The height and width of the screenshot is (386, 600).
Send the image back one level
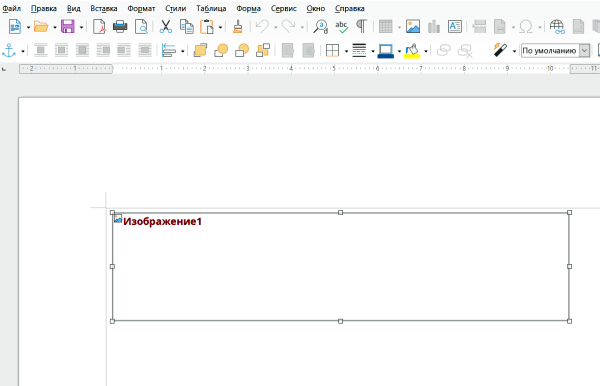242,50
